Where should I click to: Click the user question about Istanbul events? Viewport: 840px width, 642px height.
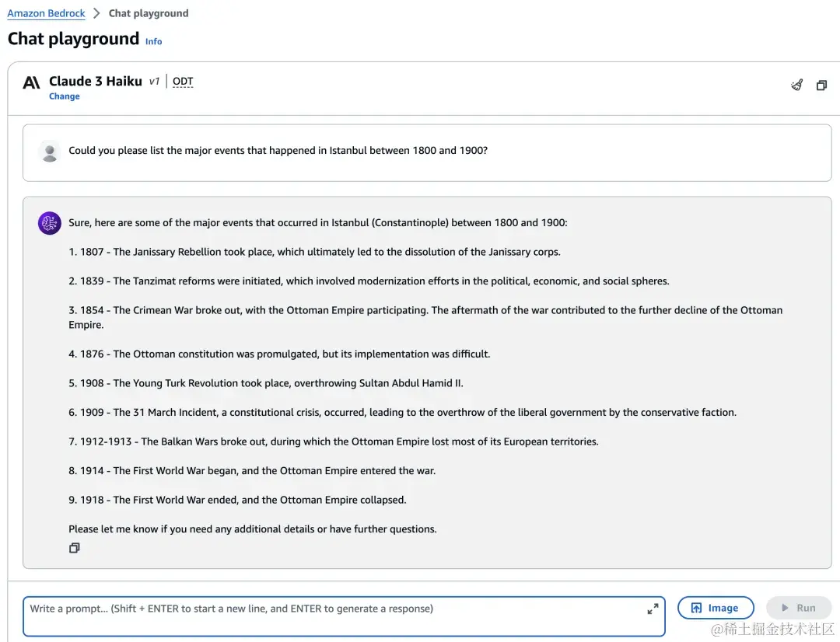(x=278, y=151)
